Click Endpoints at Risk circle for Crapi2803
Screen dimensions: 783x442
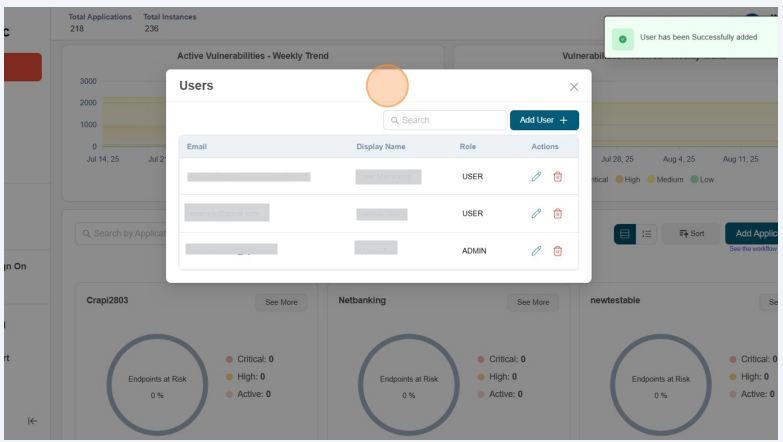157,385
